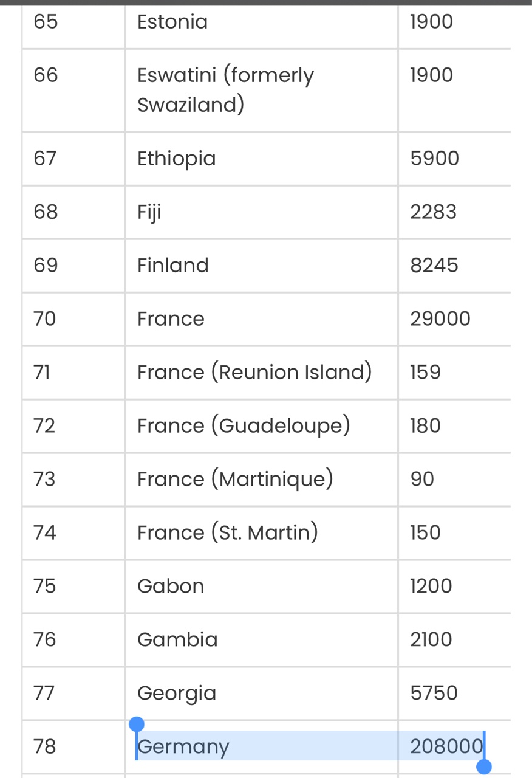
Task: Tap the start selection handle before Germany
Action: coord(137,725)
